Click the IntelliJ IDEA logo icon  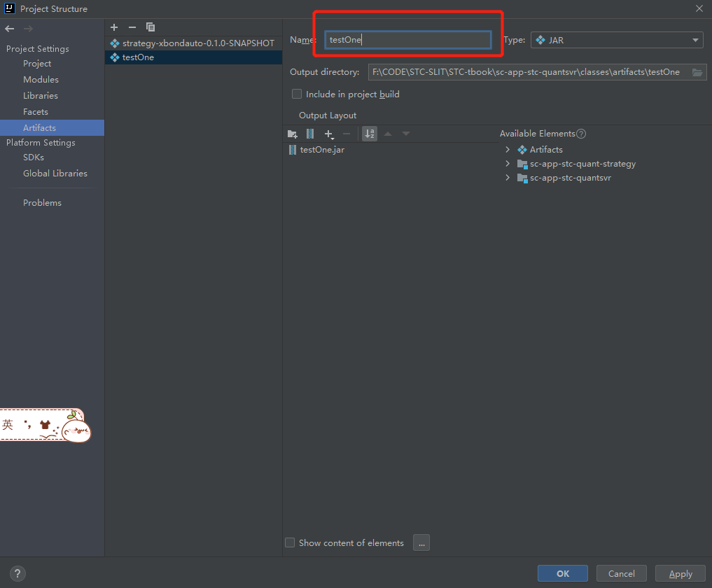(x=10, y=8)
